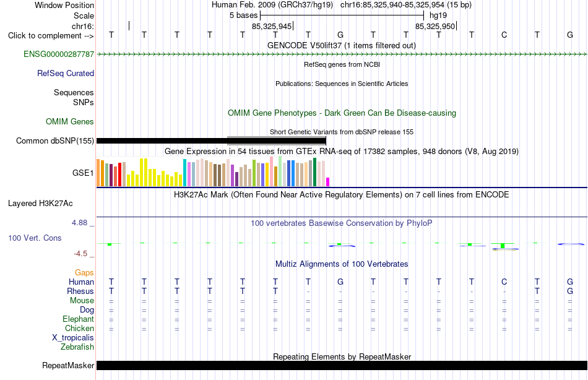The height and width of the screenshot is (380, 588).
Task: Click the RepeatMasker label on the left
Action: (68, 365)
